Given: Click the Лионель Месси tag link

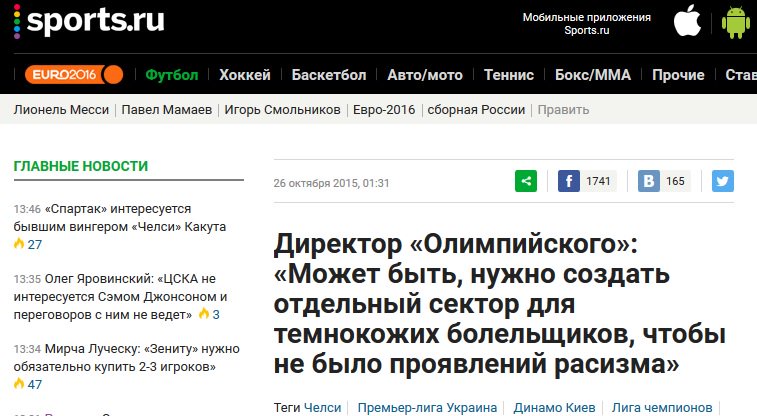Looking at the screenshot, I should [61, 109].
